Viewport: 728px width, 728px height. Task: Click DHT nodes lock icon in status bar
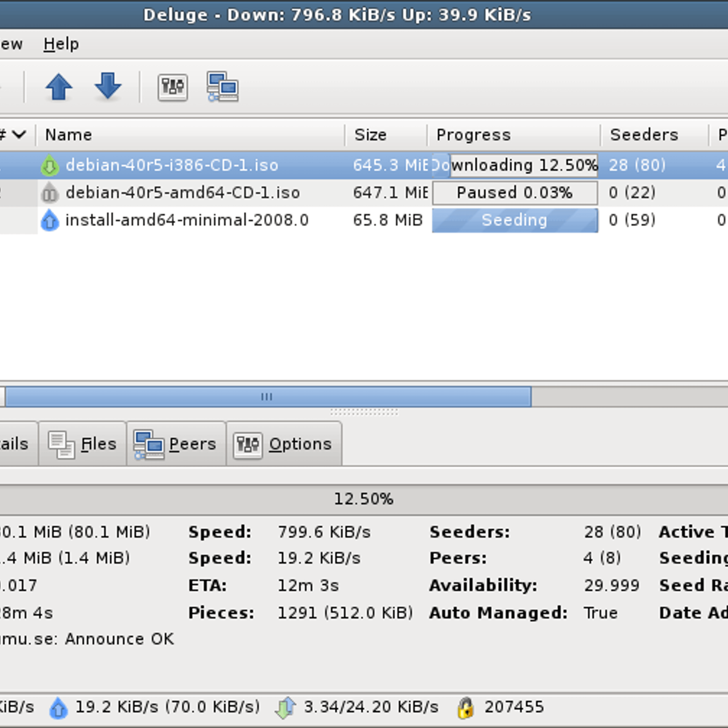465,708
